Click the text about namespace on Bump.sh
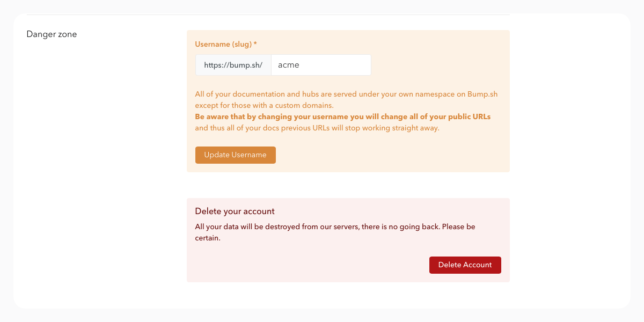 [346, 94]
